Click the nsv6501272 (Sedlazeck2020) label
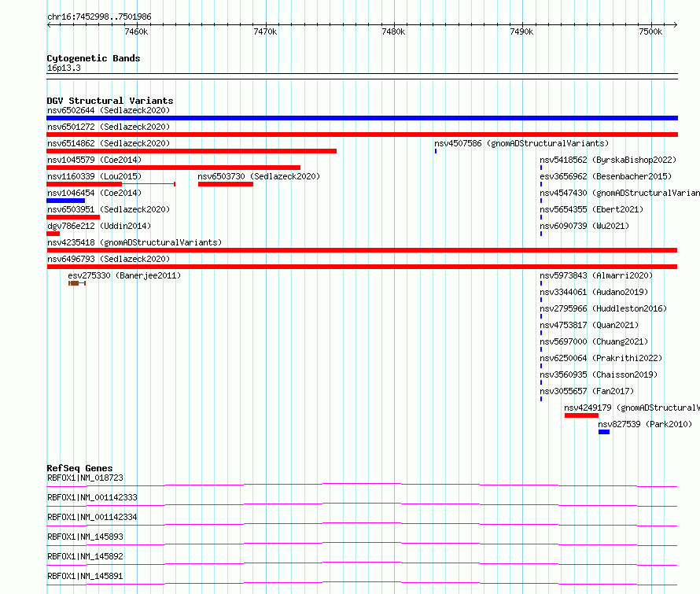 (x=109, y=127)
